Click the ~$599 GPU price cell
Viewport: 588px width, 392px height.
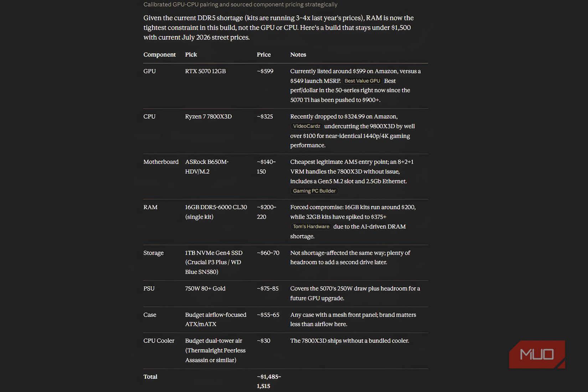[265, 71]
